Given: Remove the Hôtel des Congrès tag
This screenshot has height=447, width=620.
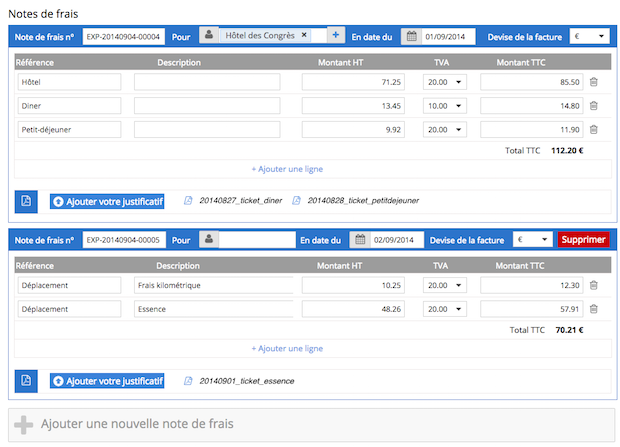Looking at the screenshot, I should point(305,35).
